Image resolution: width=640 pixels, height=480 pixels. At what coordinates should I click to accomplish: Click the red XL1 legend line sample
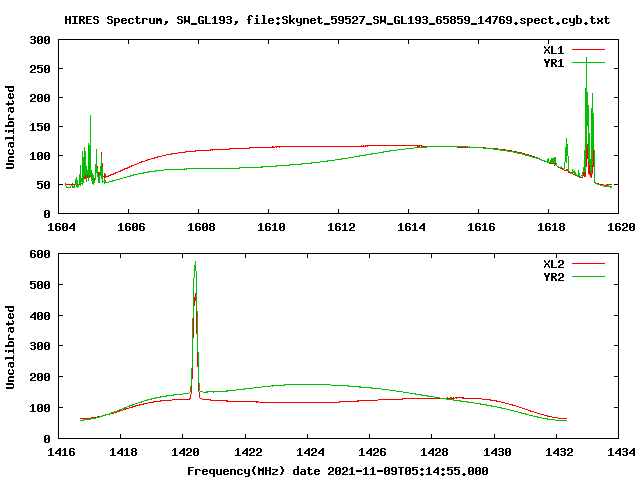click(588, 50)
